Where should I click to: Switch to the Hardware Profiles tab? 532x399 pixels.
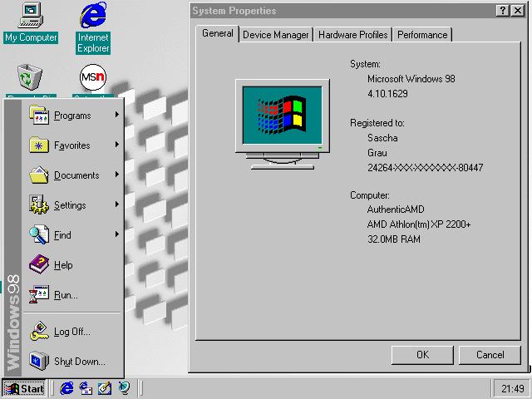[352, 35]
